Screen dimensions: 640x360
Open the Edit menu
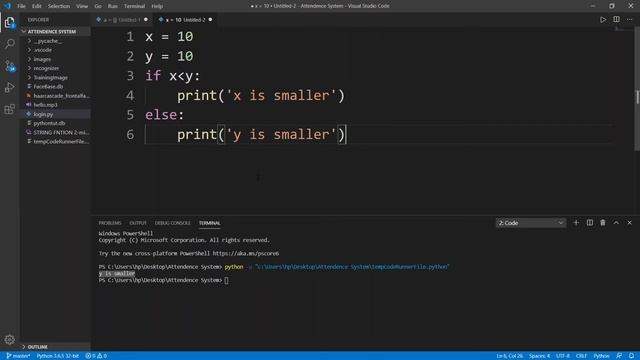(x=37, y=6)
